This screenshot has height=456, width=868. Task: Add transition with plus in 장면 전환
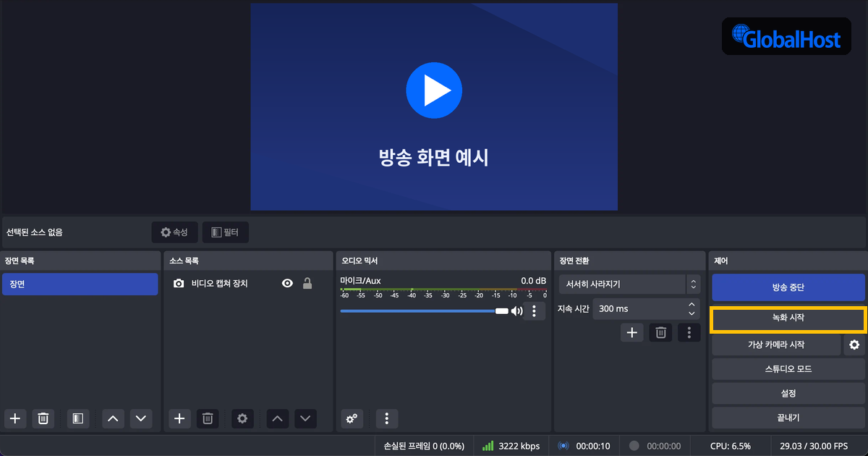631,332
